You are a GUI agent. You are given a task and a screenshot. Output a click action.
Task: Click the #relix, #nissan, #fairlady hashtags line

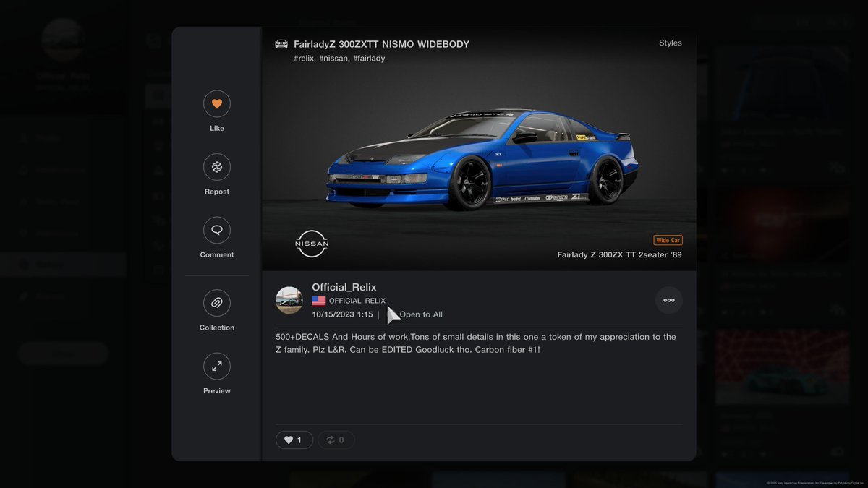(x=339, y=59)
